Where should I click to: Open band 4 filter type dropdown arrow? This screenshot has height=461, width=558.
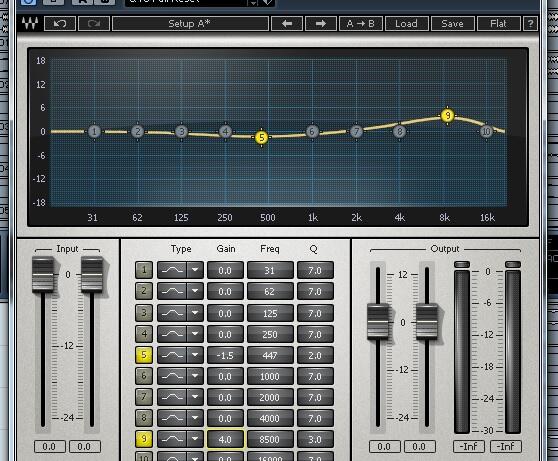point(195,334)
